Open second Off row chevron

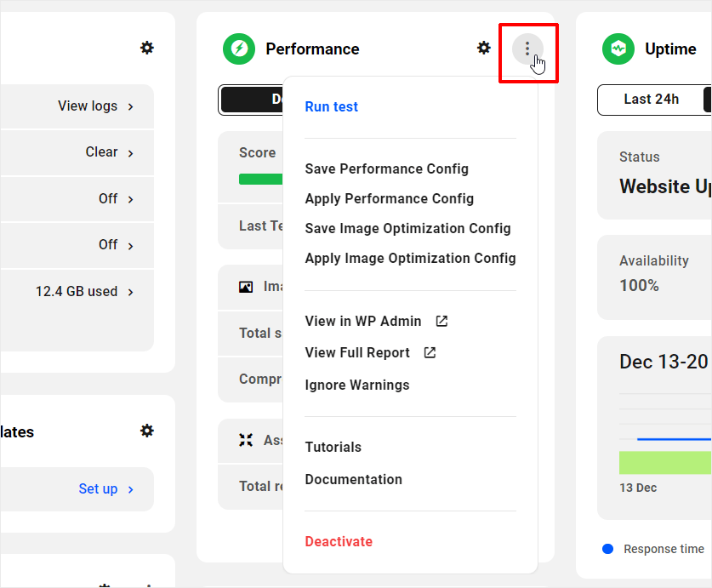[131, 246]
